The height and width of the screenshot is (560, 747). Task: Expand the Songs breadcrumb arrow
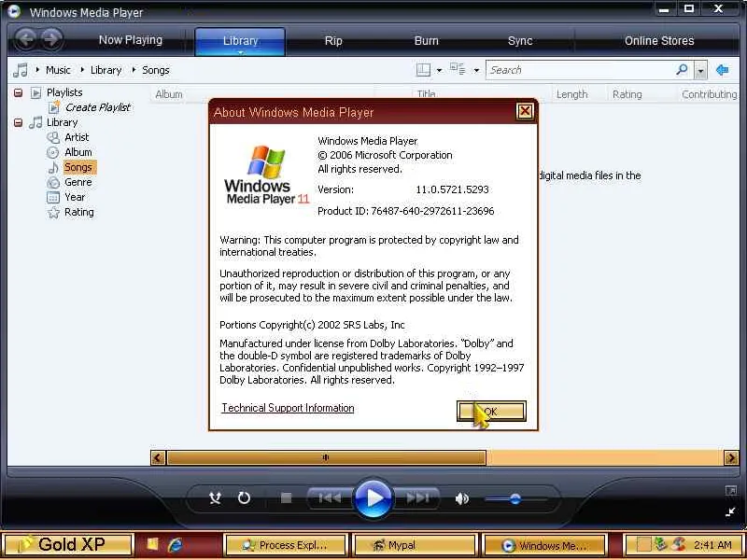click(x=134, y=70)
